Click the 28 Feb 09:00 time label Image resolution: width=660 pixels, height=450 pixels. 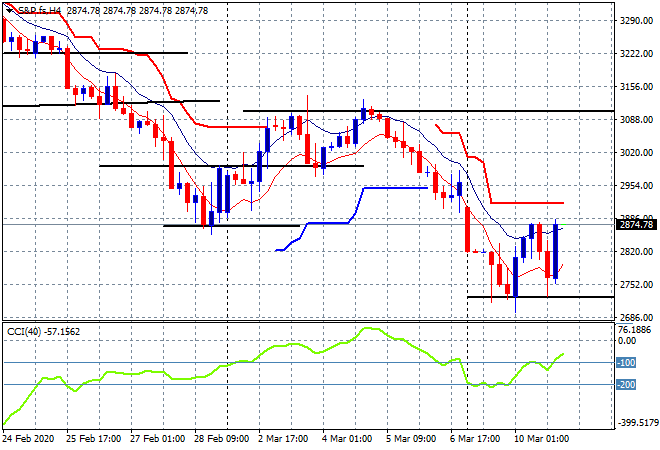(x=221, y=439)
